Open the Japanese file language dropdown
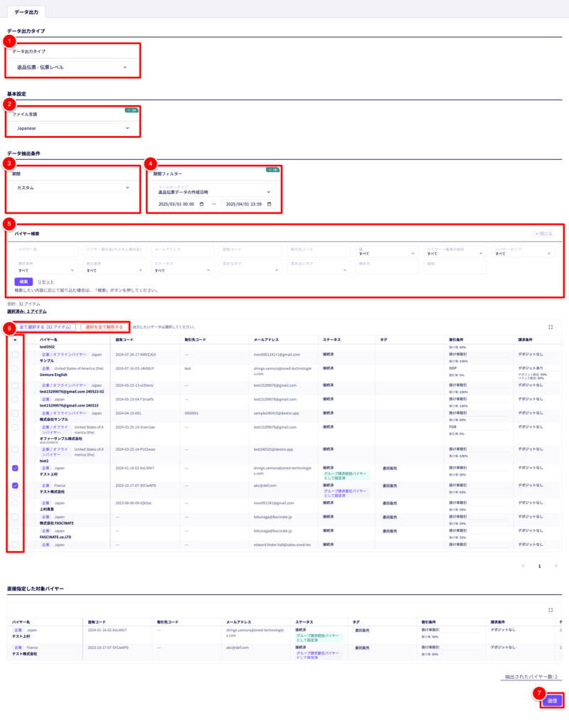569x728 pixels. 73,128
